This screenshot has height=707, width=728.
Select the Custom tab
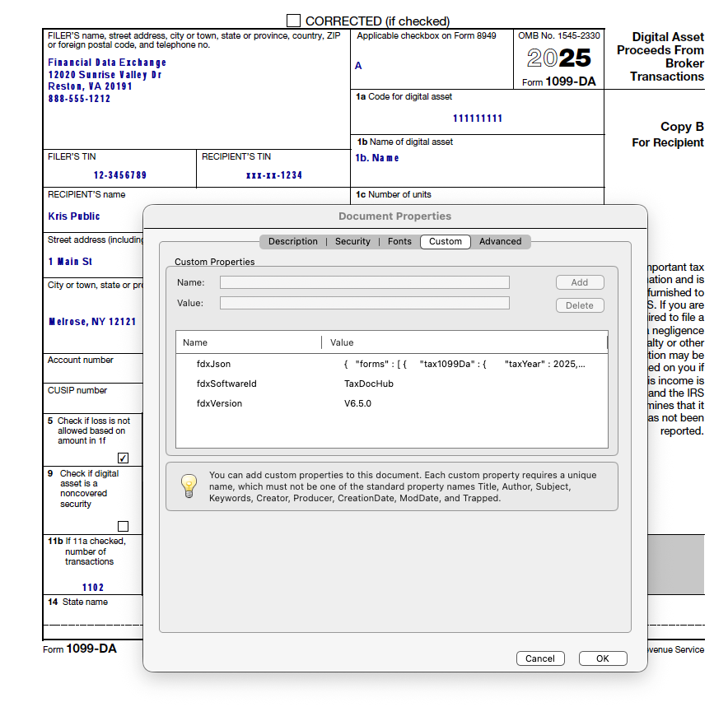(x=446, y=241)
